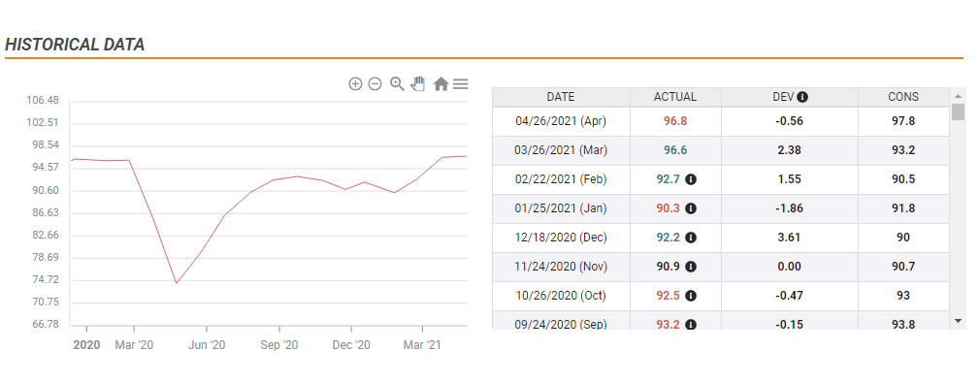Click the deviation value -0.47

tap(789, 296)
